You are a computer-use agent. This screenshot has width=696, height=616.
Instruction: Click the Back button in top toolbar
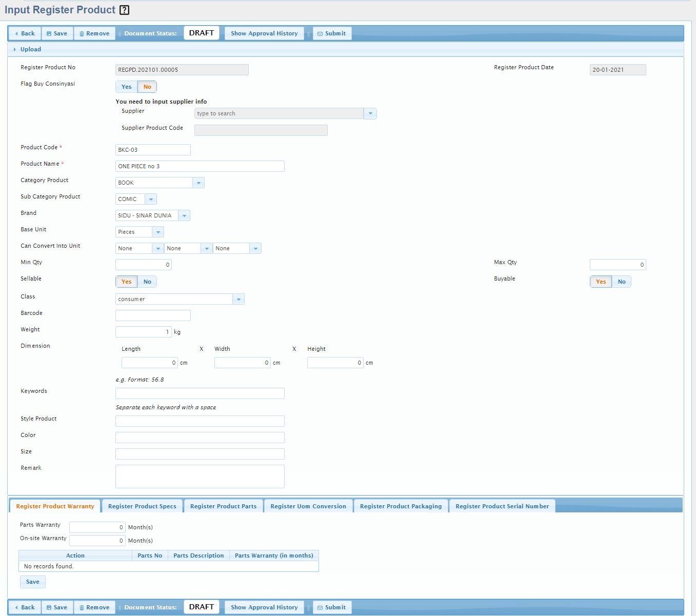tap(25, 33)
